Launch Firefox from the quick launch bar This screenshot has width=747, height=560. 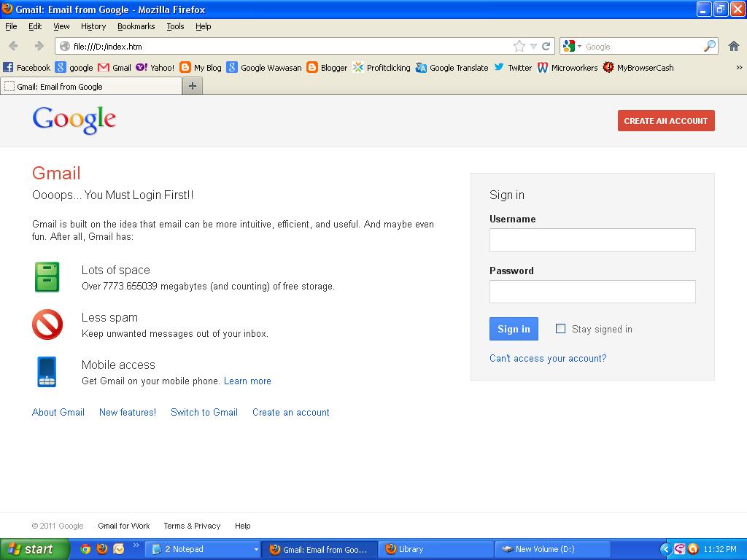(x=102, y=549)
